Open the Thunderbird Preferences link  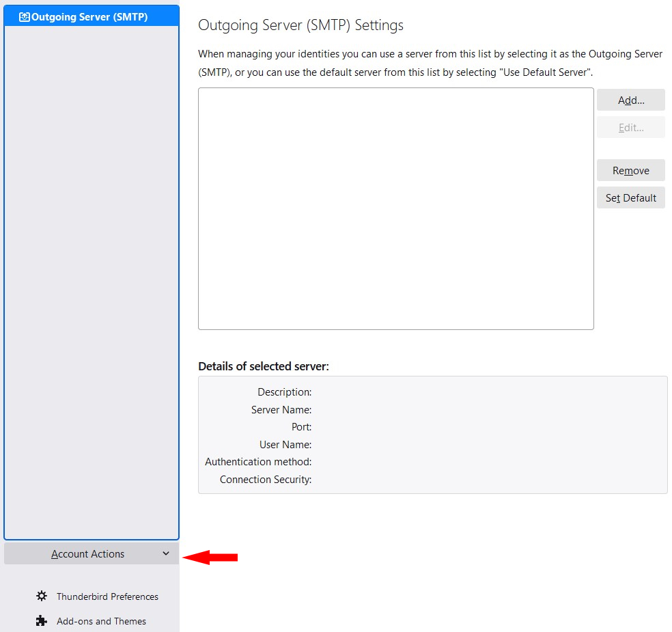107,596
